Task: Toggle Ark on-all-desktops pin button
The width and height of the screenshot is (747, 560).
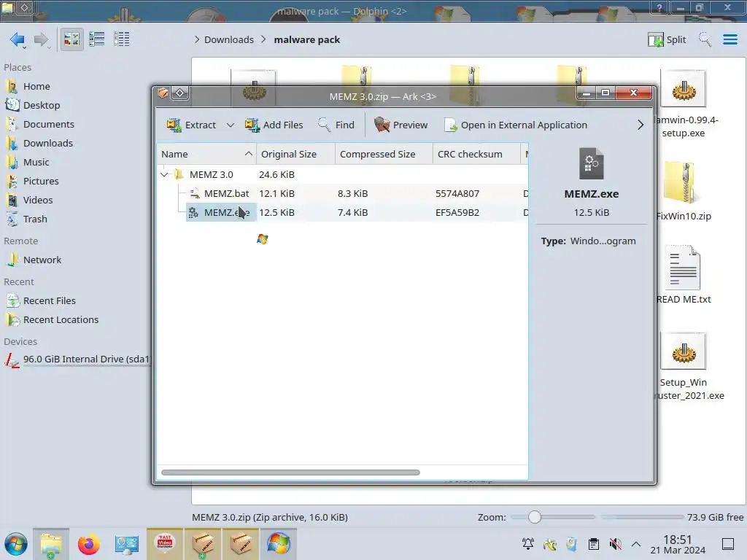Action: tap(180, 93)
